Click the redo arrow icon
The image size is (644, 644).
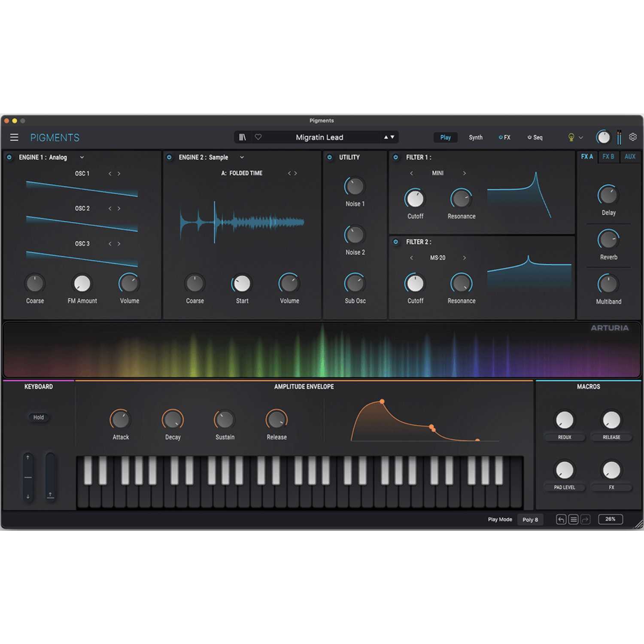585,519
